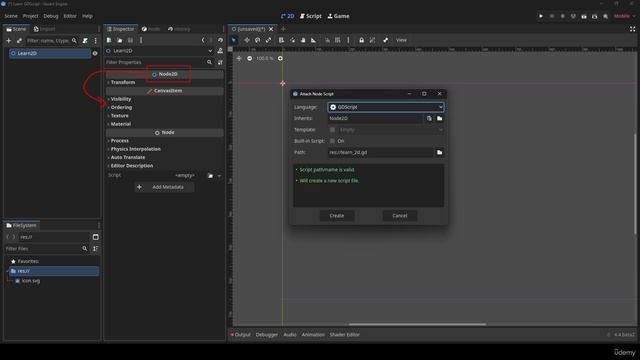This screenshot has height=360, width=640.
Task: Toggle the Grid Snap icon
Action: (338, 40)
